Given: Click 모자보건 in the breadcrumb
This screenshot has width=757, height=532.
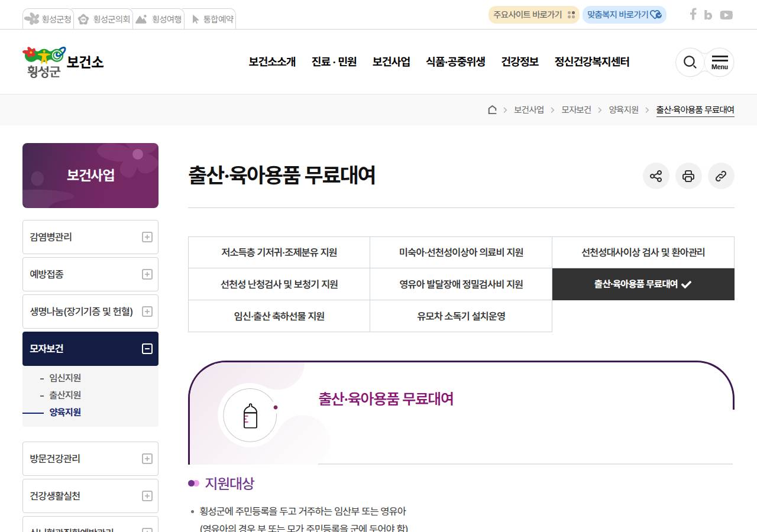Looking at the screenshot, I should pyautogui.click(x=576, y=110).
